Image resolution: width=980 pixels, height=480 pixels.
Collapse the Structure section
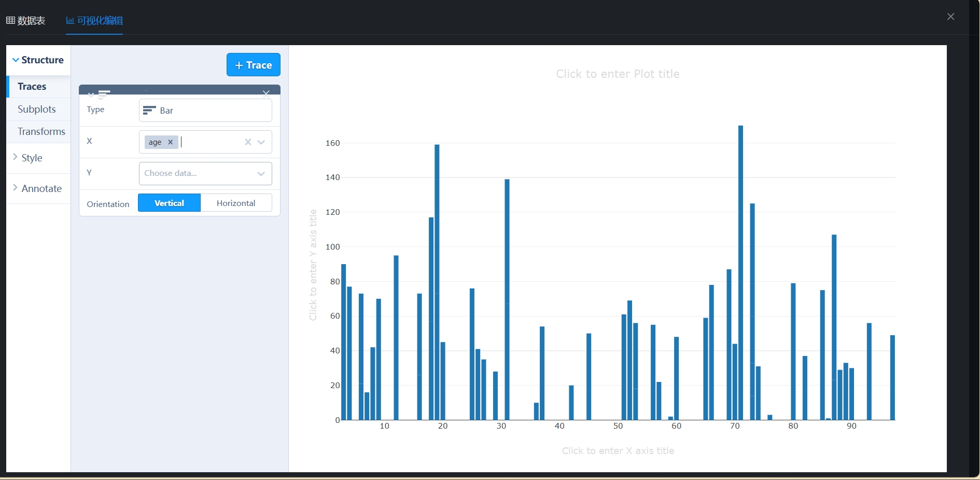pos(38,60)
